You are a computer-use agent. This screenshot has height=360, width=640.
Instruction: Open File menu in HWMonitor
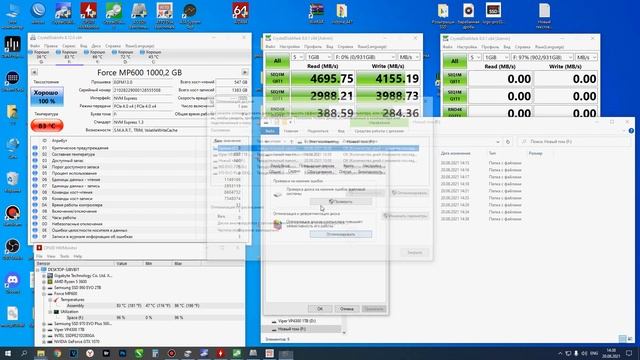pos(40,256)
